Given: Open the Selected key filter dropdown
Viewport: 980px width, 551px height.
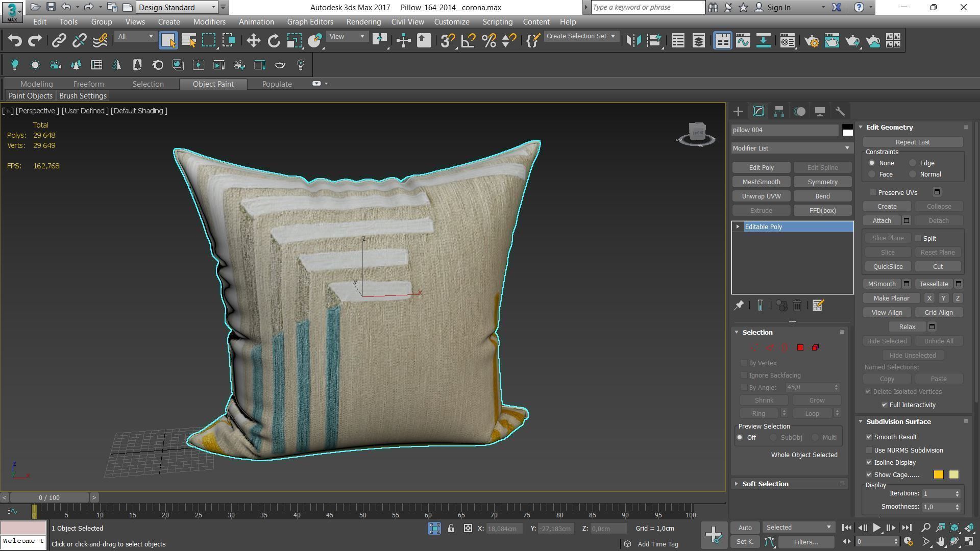Looking at the screenshot, I should [x=798, y=528].
